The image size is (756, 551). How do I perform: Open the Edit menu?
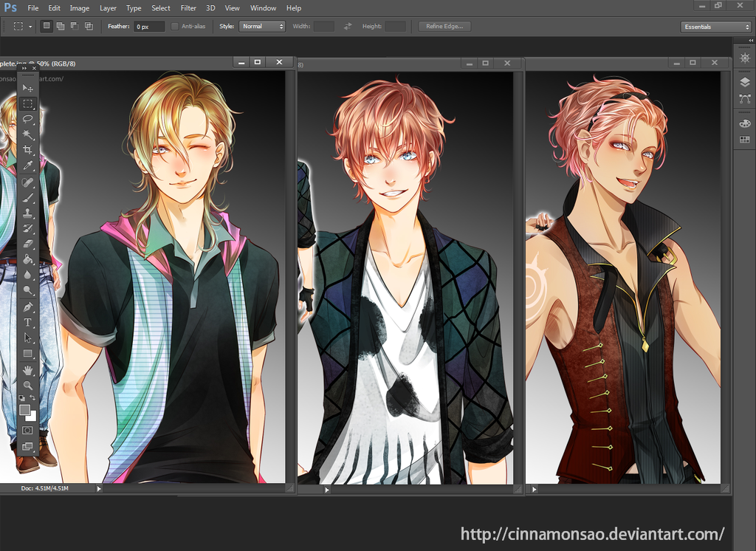(54, 8)
